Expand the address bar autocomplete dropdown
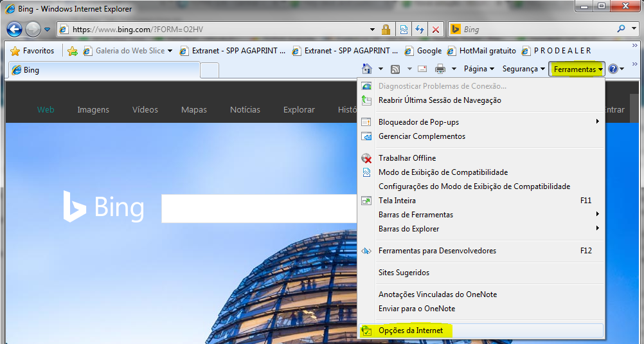644x344 pixels. coord(373,30)
